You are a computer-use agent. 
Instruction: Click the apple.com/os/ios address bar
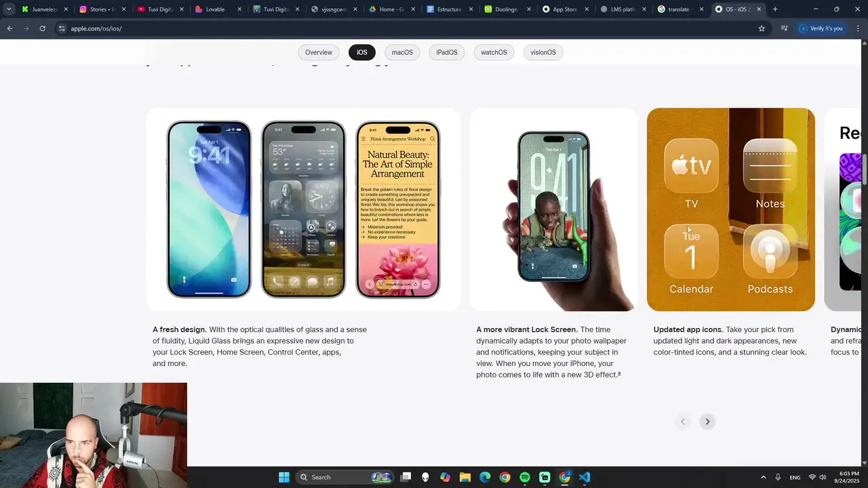tap(407, 28)
